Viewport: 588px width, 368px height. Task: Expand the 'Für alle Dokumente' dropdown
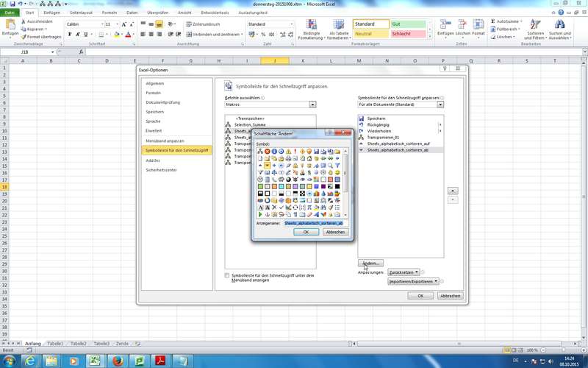coord(441,105)
